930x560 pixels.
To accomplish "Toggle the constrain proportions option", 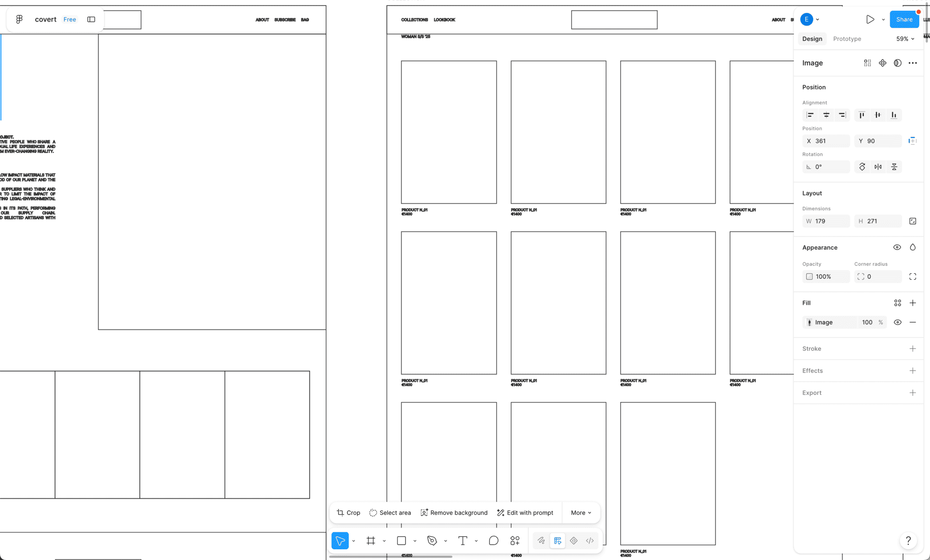I will [x=913, y=221].
